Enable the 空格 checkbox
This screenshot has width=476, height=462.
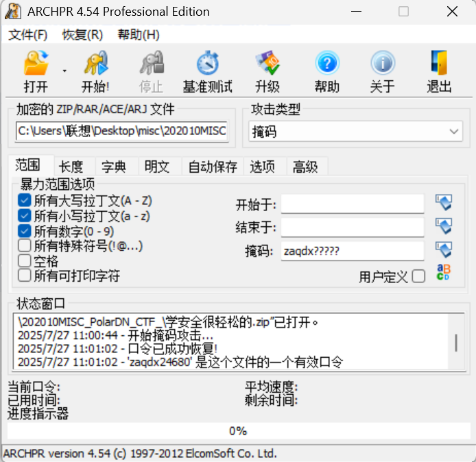pyautogui.click(x=24, y=260)
